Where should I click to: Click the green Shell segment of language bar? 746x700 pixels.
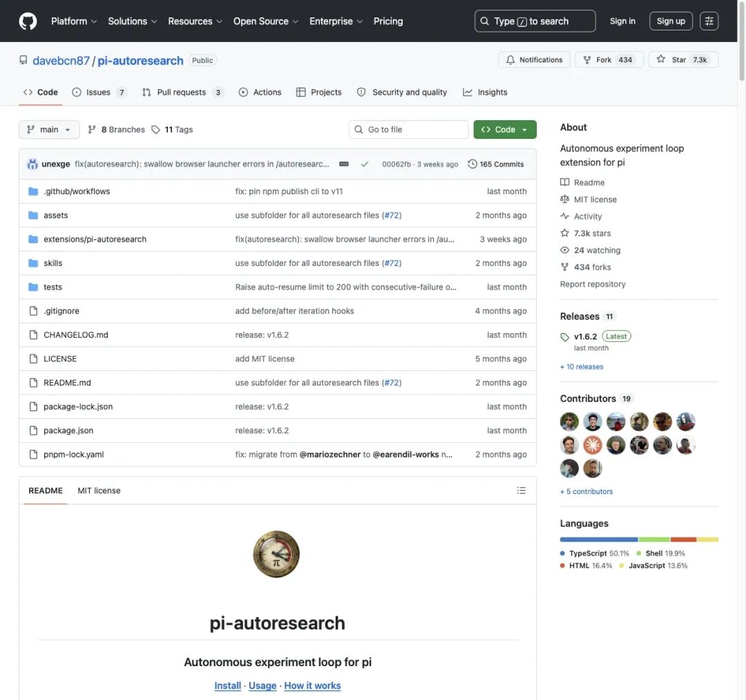pos(654,539)
